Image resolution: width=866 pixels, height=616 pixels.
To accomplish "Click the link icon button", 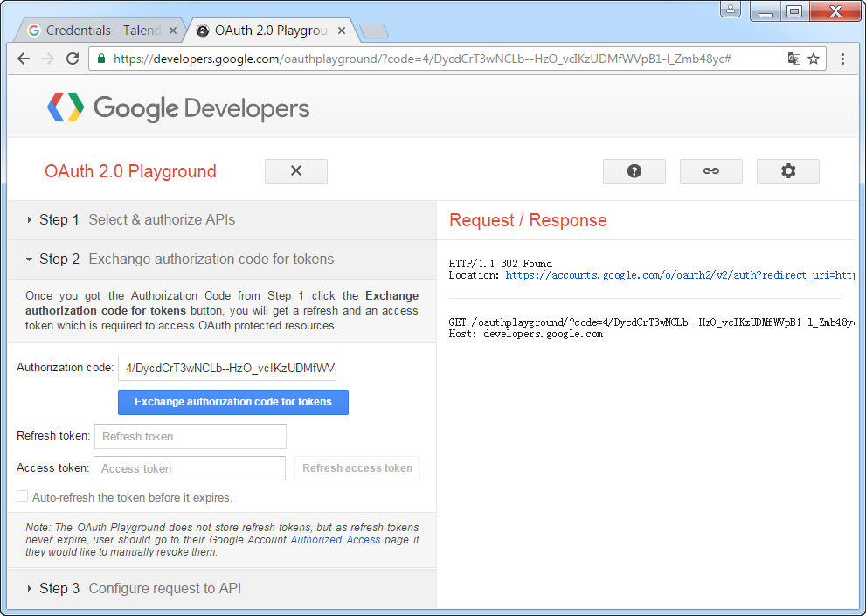I will point(710,171).
